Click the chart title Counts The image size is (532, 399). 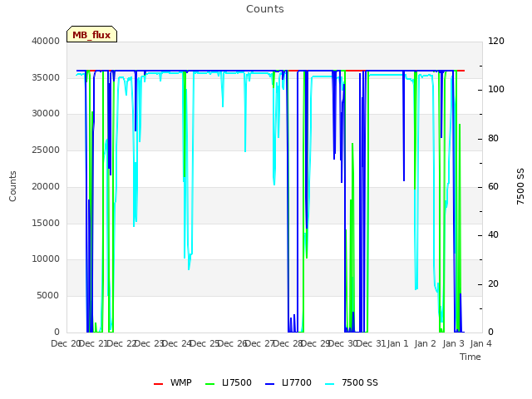point(265,9)
